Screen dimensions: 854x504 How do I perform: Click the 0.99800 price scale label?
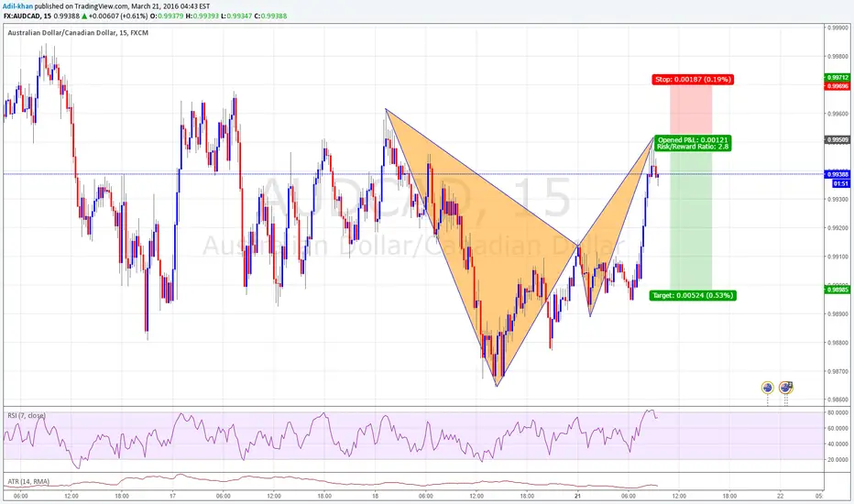pos(838,56)
